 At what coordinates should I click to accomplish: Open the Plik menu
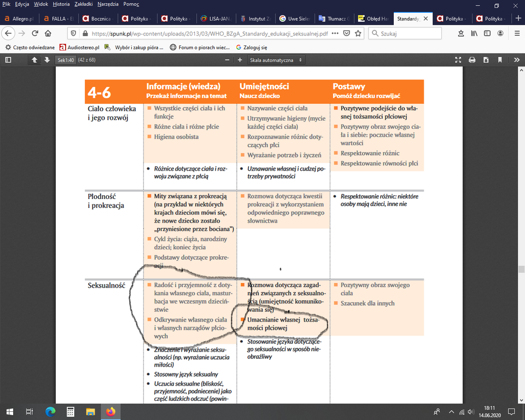coord(7,4)
